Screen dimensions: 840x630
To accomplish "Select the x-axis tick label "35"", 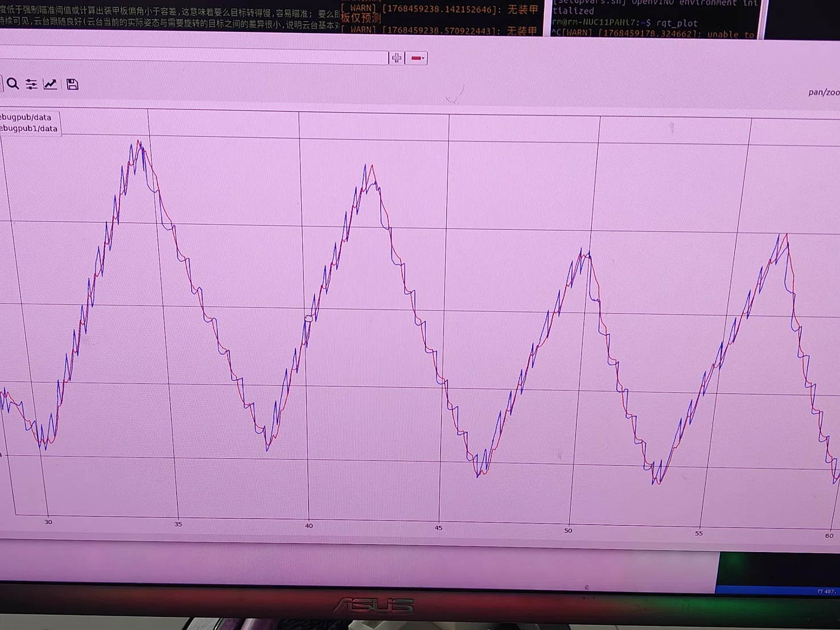I will (x=178, y=524).
